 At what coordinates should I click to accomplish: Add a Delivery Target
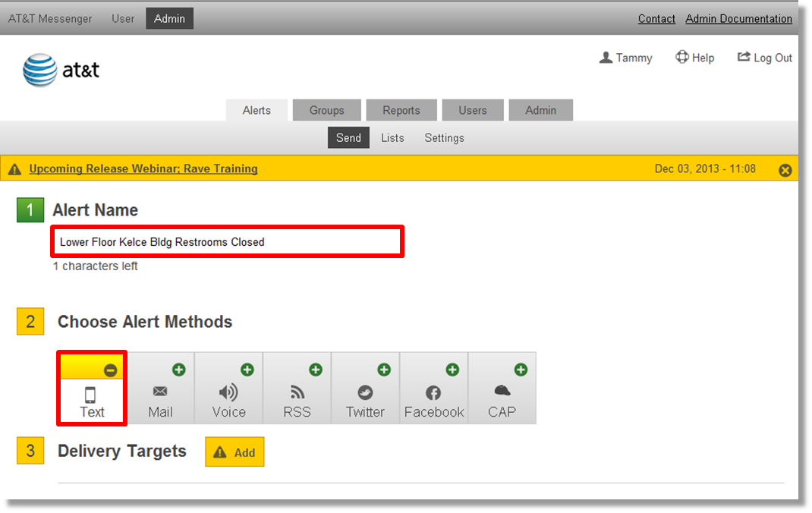click(x=234, y=452)
